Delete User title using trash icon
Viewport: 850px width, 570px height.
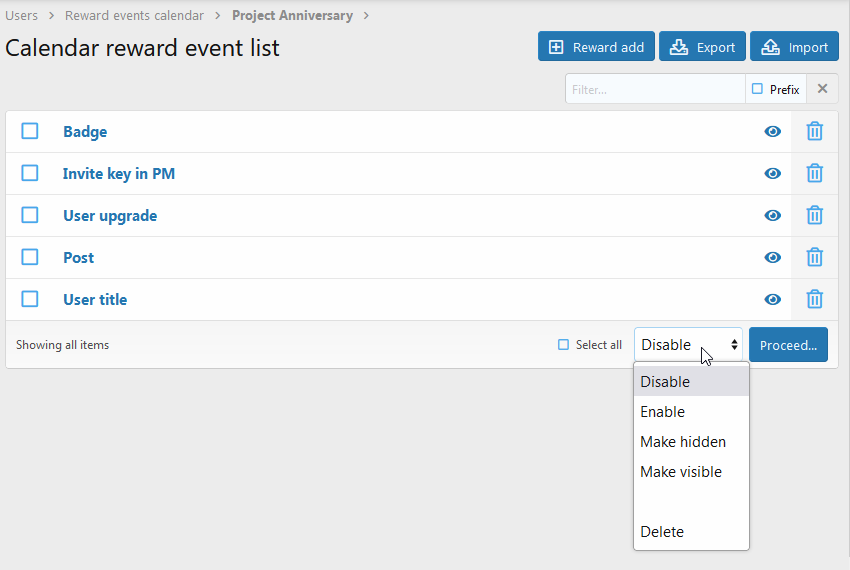coord(814,299)
